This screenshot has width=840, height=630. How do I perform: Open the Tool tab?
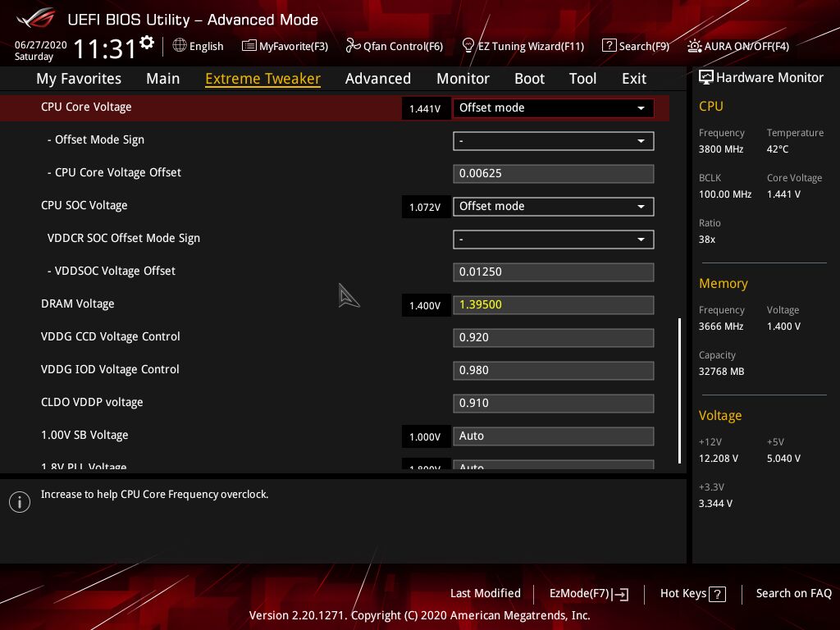(583, 78)
